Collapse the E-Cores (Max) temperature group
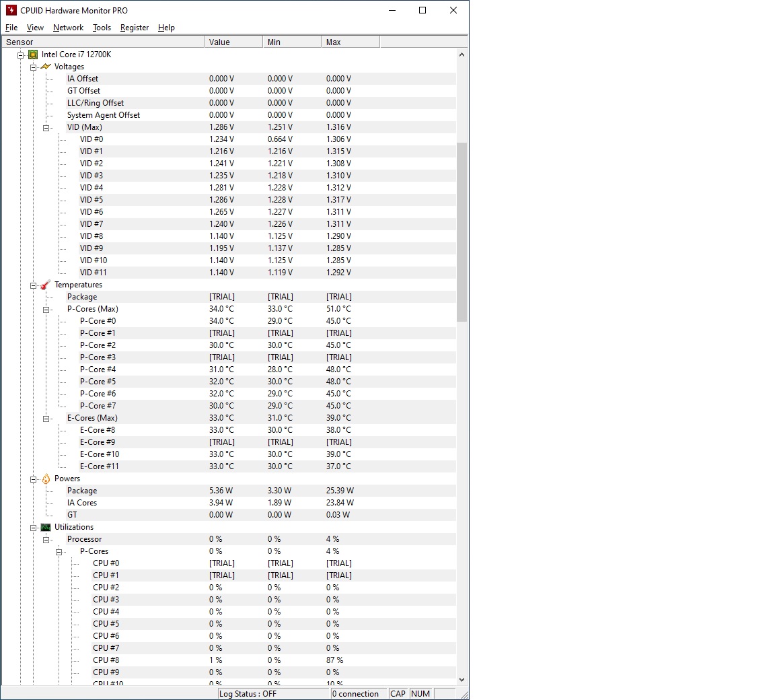 (x=46, y=418)
